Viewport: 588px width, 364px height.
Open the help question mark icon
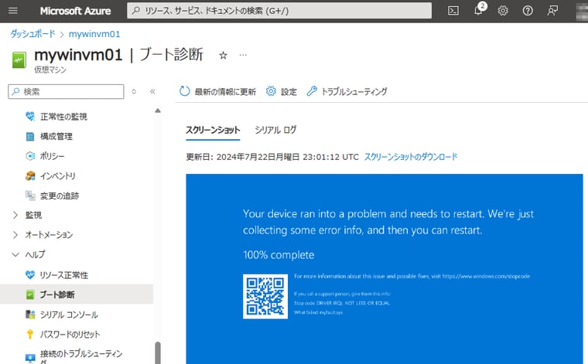point(528,11)
